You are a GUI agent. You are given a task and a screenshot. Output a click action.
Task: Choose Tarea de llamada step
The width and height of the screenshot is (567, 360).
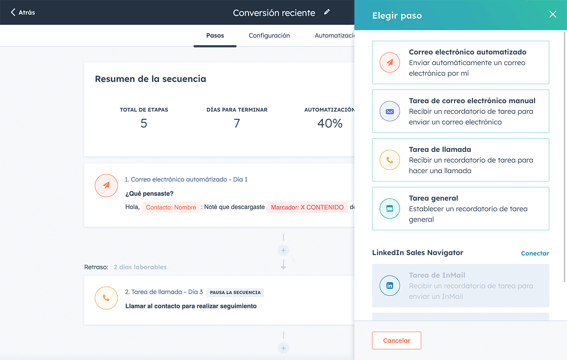[460, 160]
